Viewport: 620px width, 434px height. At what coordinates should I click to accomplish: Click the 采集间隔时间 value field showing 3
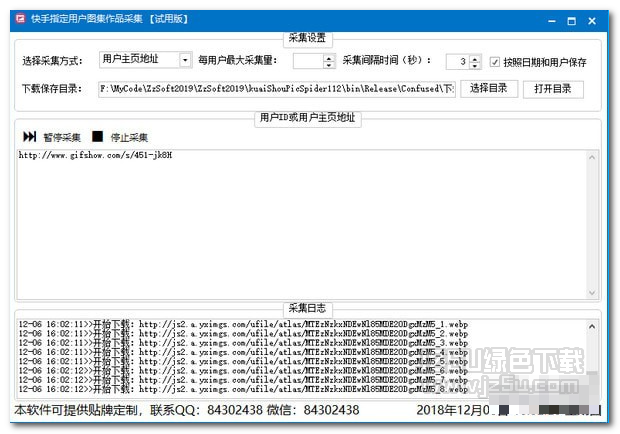click(458, 62)
